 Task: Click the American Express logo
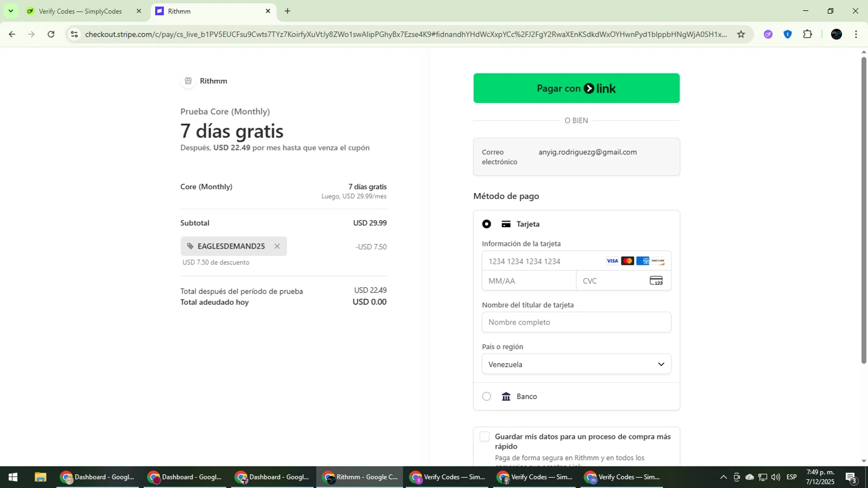(643, 261)
